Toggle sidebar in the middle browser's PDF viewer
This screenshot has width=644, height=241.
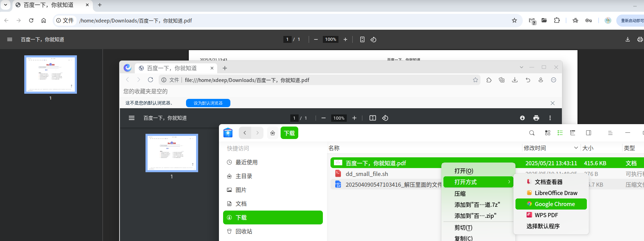(132, 118)
